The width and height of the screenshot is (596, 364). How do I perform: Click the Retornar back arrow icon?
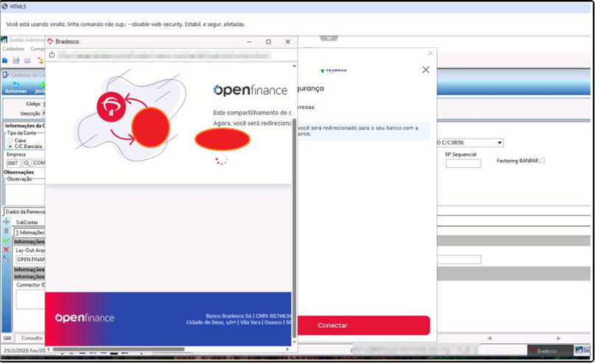[15, 85]
